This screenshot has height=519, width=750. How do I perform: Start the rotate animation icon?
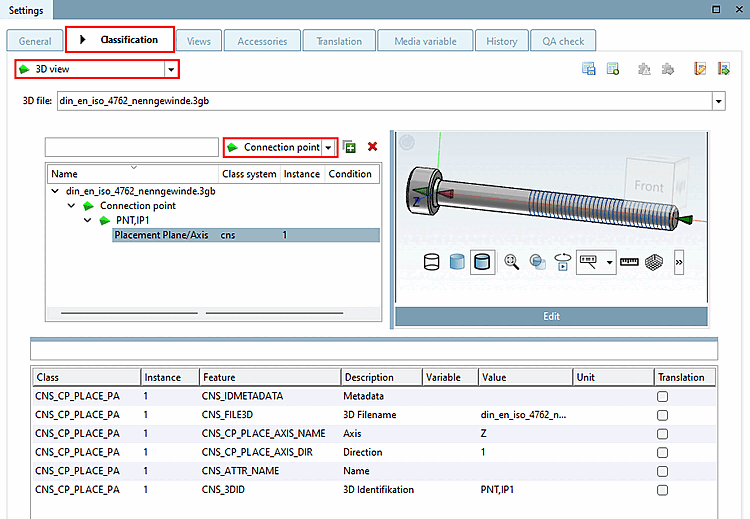tap(562, 262)
